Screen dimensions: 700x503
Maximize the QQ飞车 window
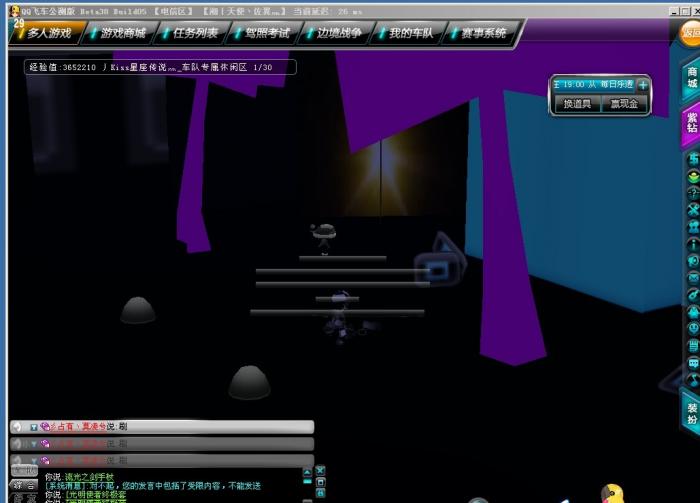tap(685, 12)
